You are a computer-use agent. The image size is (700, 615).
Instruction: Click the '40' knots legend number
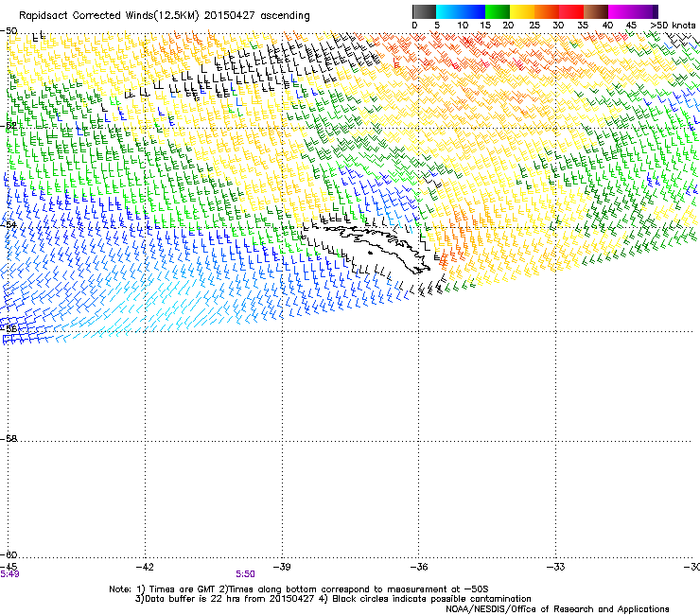click(x=607, y=26)
